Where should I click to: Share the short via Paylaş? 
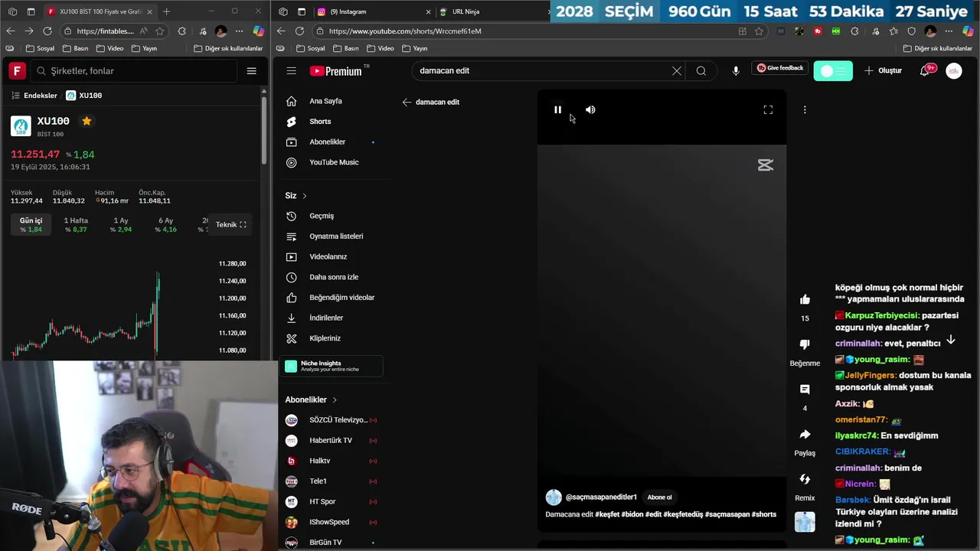[x=805, y=435]
